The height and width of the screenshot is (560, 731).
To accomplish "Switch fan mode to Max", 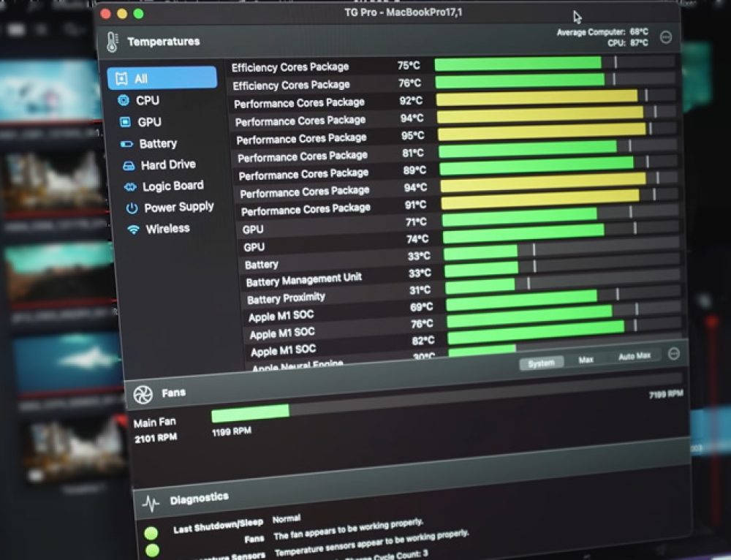I will pyautogui.click(x=586, y=360).
